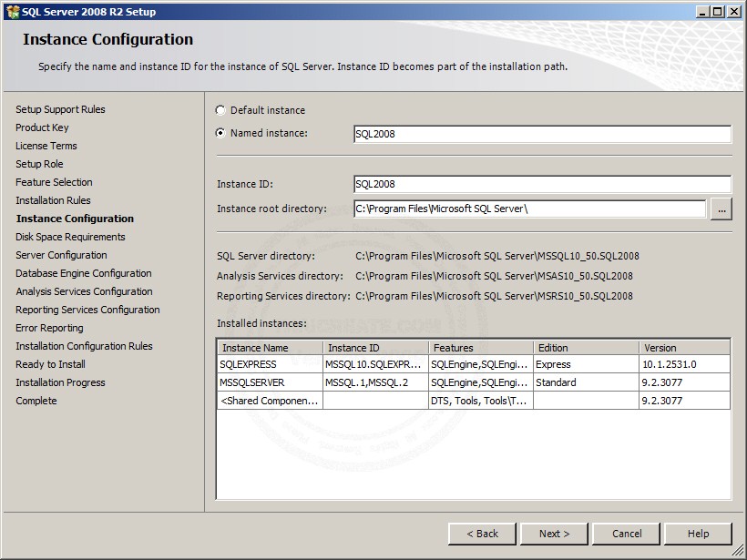Click the Disk Space Requirements step
This screenshot has height=560, width=747.
pos(70,237)
